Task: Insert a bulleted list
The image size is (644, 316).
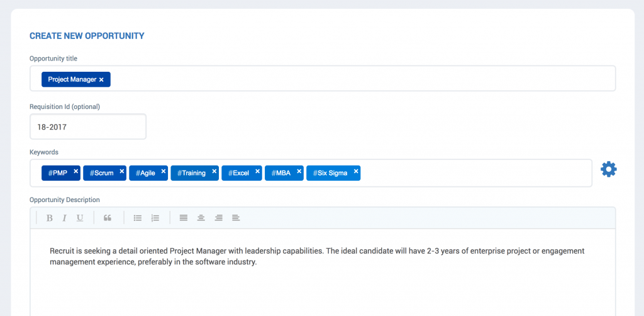Action: 138,218
